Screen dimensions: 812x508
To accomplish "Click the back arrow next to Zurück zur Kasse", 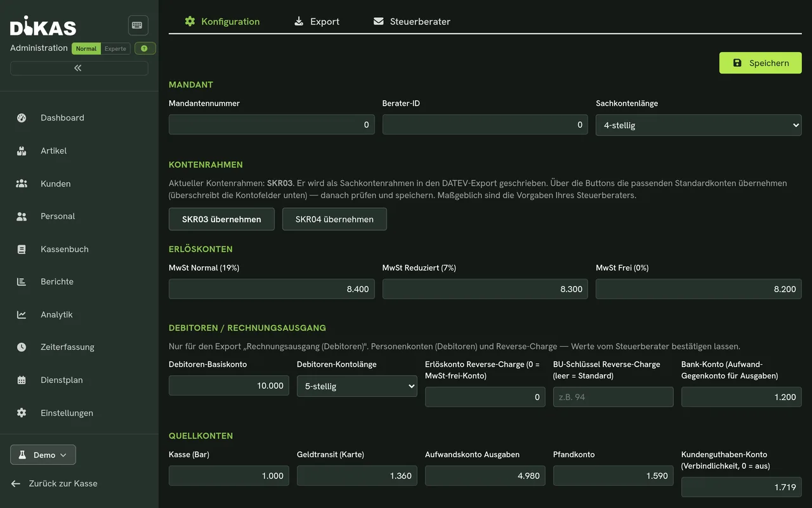I will tap(16, 483).
